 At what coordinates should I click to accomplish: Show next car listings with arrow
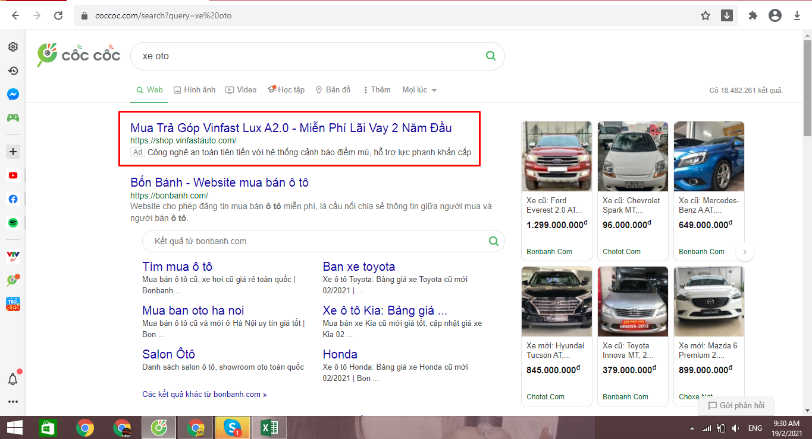(745, 252)
